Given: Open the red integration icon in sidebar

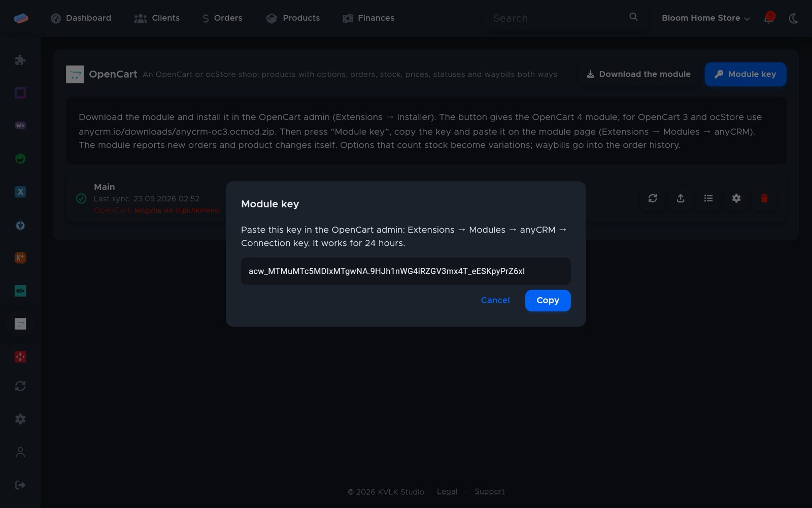Looking at the screenshot, I should [20, 357].
